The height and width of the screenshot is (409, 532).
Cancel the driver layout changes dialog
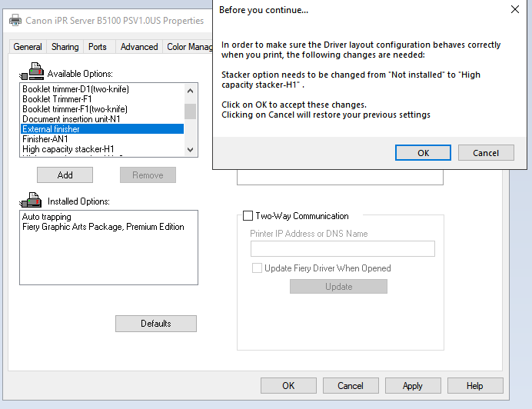[485, 153]
